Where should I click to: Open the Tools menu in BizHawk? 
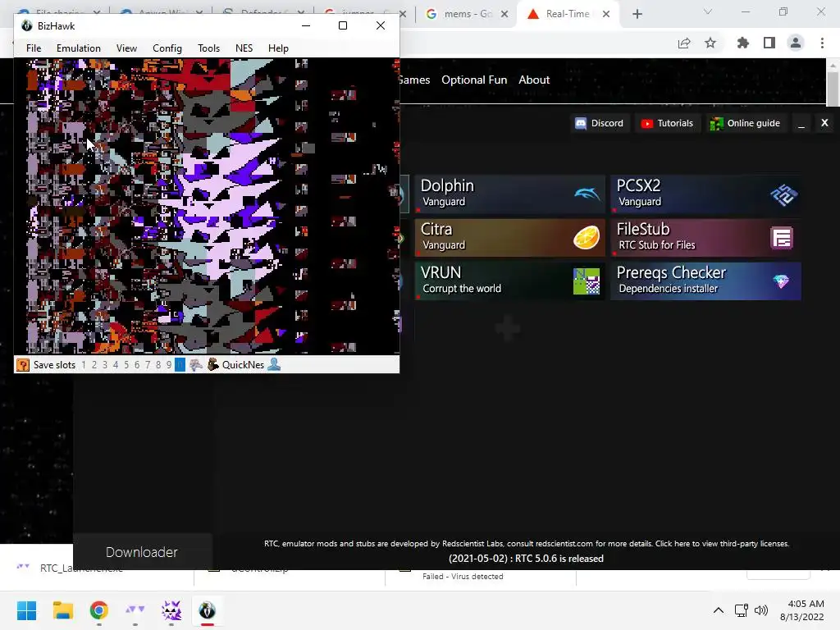(209, 48)
